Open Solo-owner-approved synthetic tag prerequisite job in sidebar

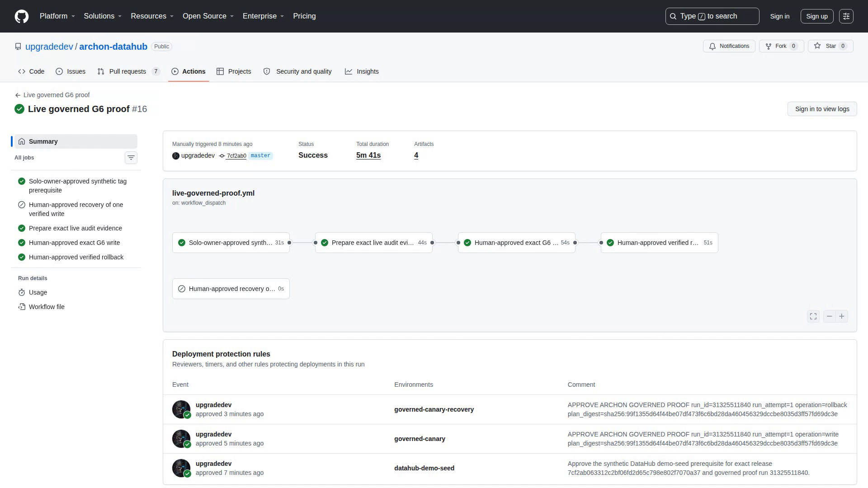[76, 186]
